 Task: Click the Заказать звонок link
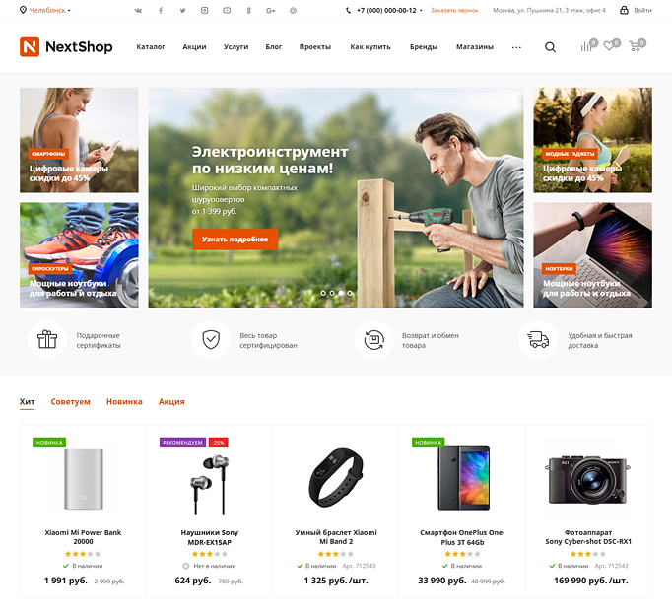pos(454,10)
